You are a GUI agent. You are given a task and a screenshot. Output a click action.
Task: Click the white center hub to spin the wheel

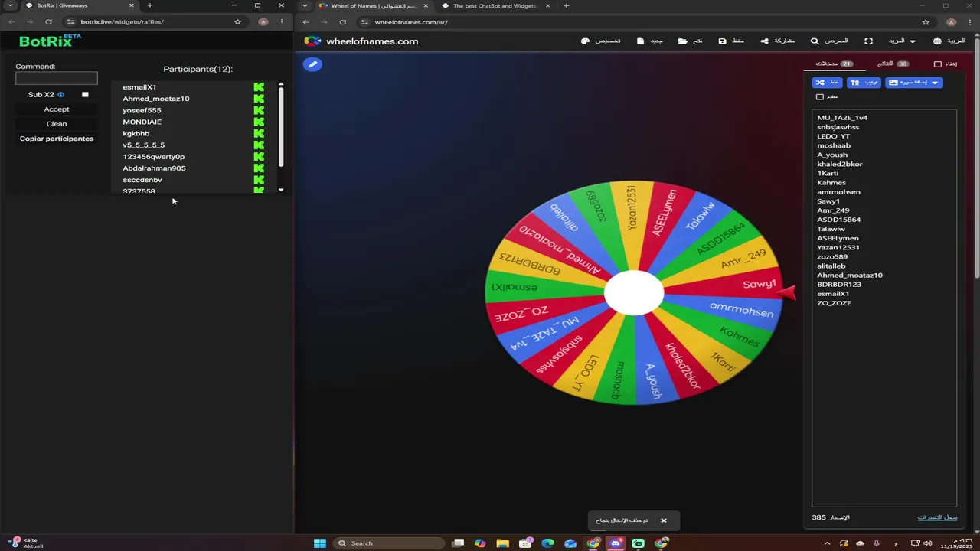tap(634, 292)
